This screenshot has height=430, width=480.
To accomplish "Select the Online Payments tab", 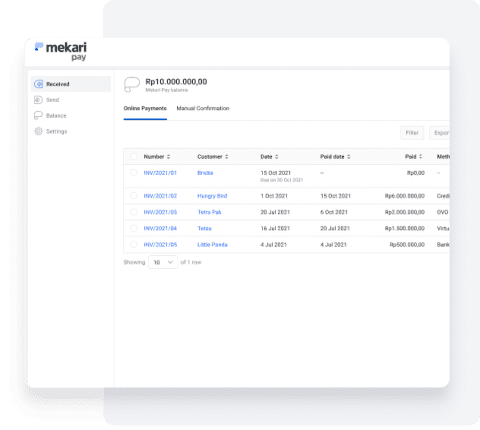I will [145, 108].
